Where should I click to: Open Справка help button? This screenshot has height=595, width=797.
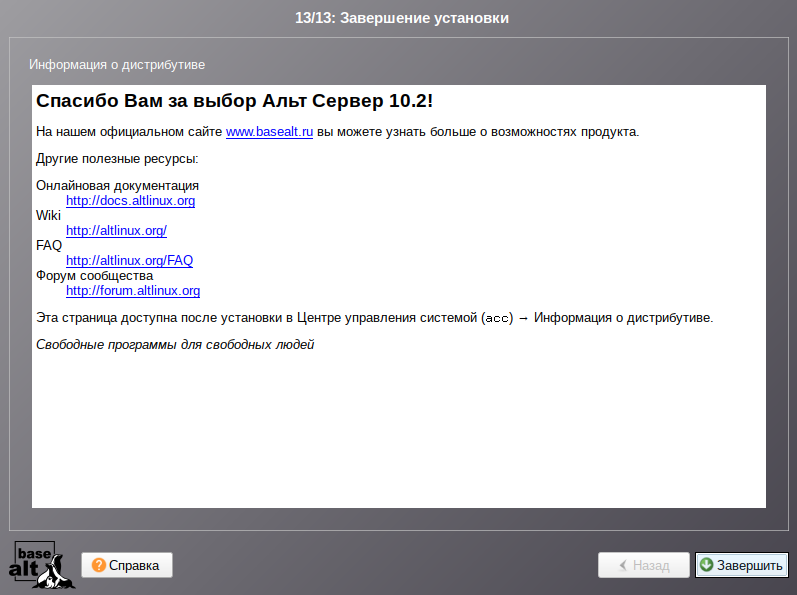click(127, 565)
